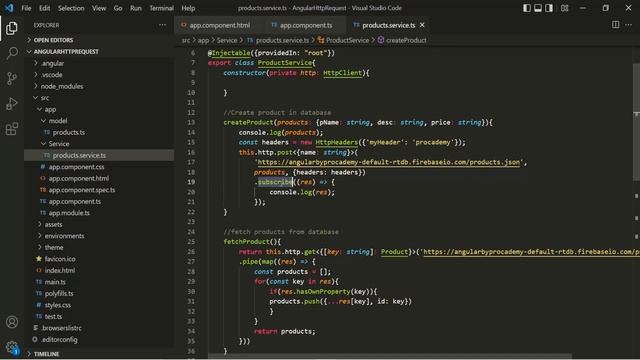Collapse the Service folder

click(x=99, y=144)
